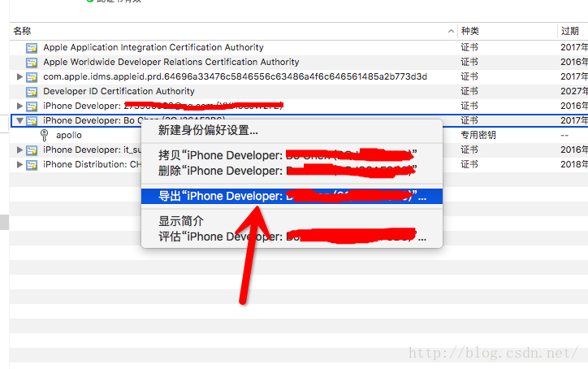The image size is (588, 369).
Task: Expand the iPhone Developer: it_su row
Action: (19, 150)
